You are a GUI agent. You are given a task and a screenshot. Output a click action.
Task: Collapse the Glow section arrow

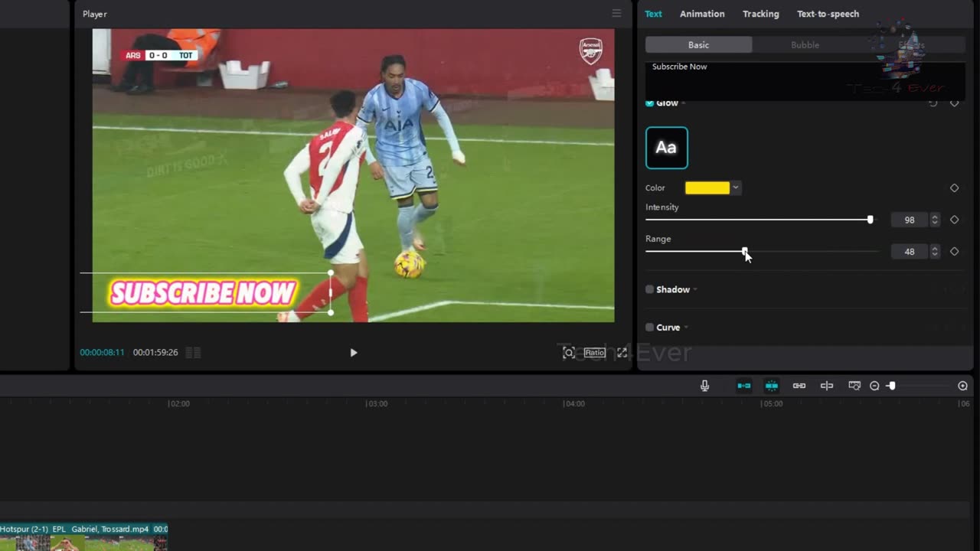pyautogui.click(x=684, y=103)
